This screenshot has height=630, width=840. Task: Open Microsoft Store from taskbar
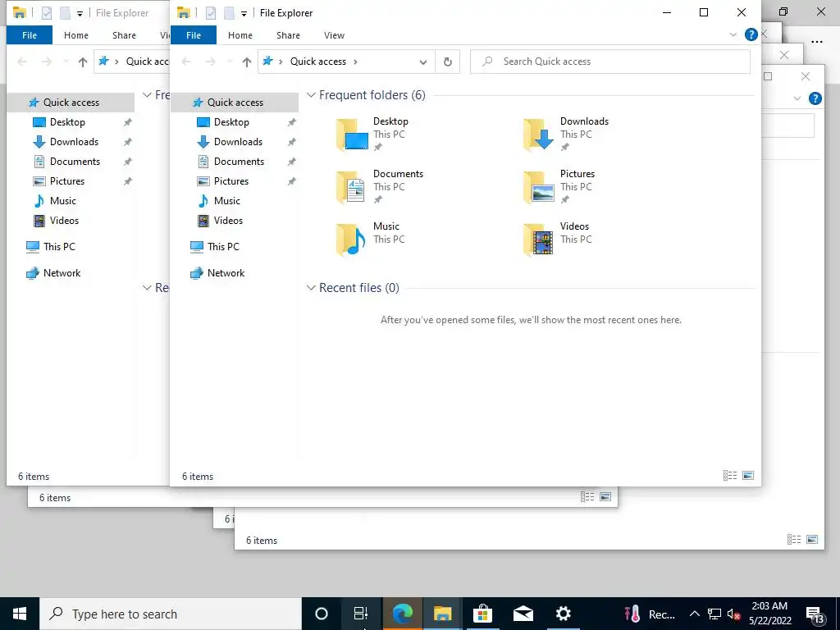482,614
